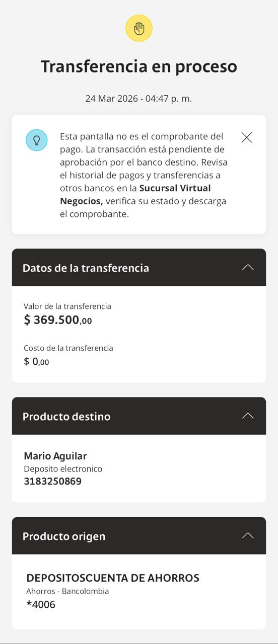This screenshot has width=278, height=644.
Task: Click the lightbulb tip icon
Action: [x=37, y=140]
